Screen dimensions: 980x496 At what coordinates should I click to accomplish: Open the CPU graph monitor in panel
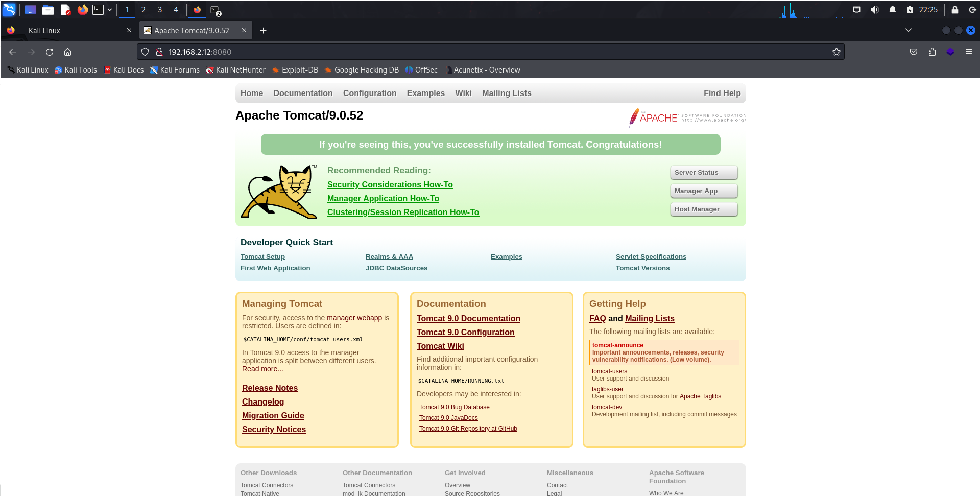pyautogui.click(x=813, y=11)
